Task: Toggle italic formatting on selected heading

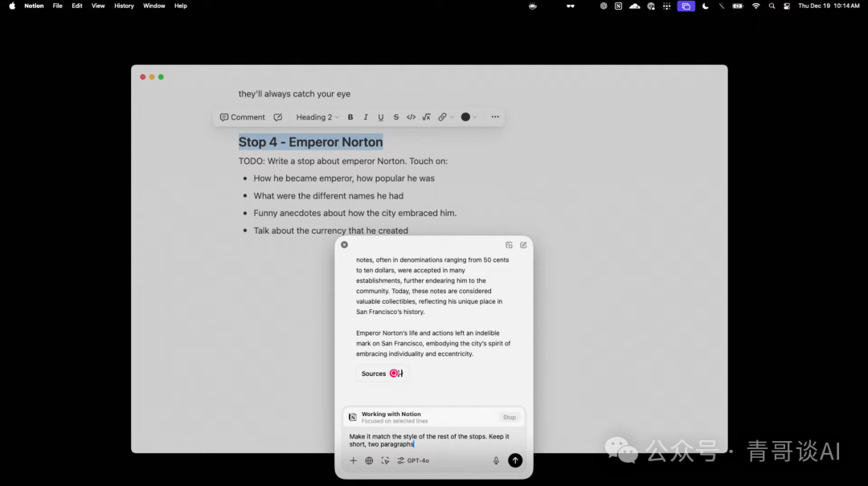Action: click(366, 117)
